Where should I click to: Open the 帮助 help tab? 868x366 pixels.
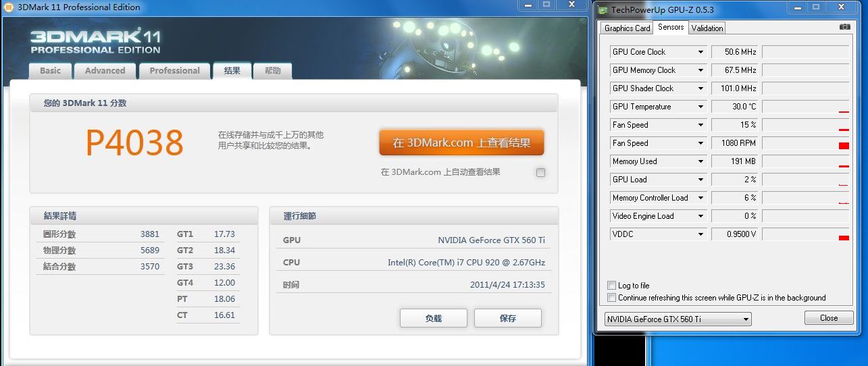pos(273,70)
